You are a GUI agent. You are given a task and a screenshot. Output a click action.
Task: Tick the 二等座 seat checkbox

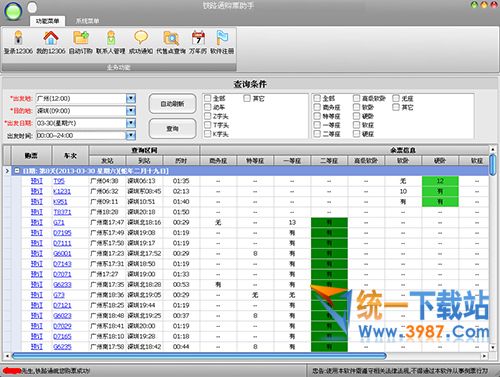tap(317, 134)
